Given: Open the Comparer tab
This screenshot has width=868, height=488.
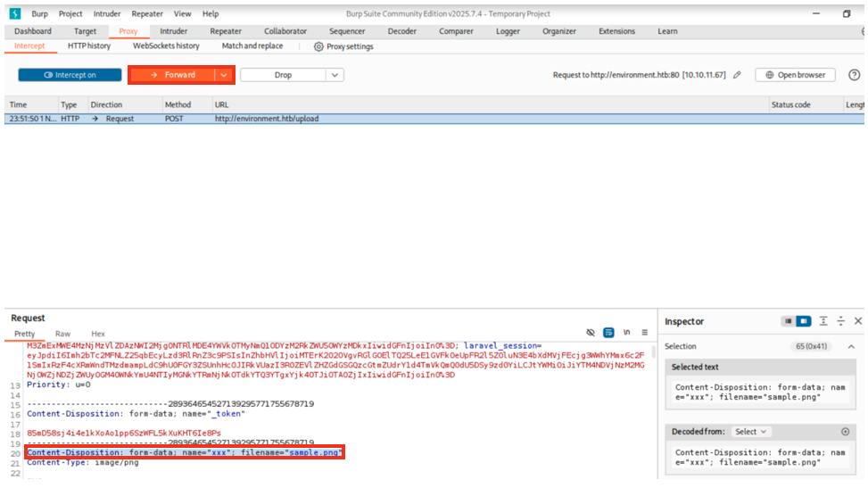Looking at the screenshot, I should point(456,31).
